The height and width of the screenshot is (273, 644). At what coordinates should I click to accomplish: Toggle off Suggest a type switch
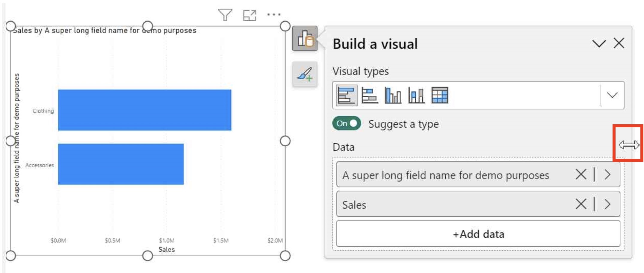click(347, 123)
